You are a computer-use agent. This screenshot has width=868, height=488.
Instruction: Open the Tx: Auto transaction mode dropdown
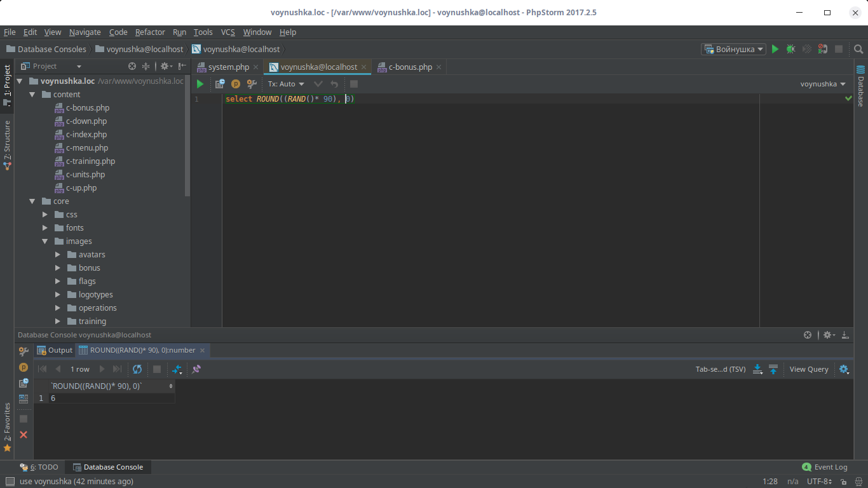[x=286, y=84]
